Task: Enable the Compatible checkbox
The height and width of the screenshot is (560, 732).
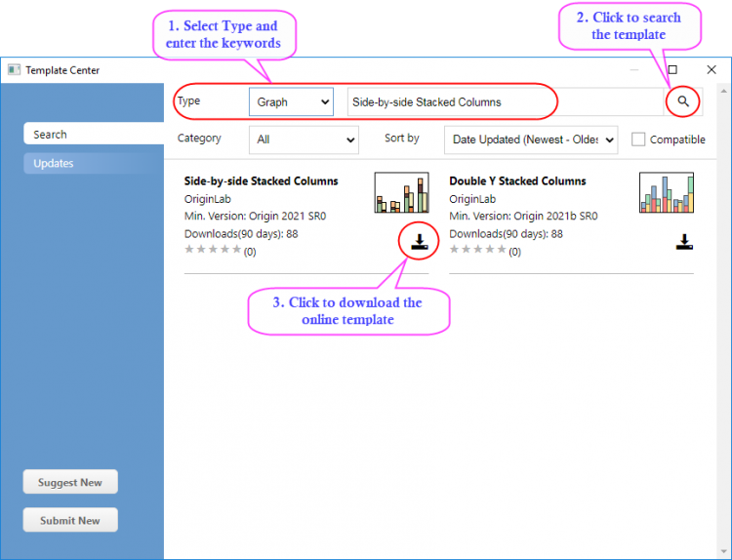Action: 638,140
